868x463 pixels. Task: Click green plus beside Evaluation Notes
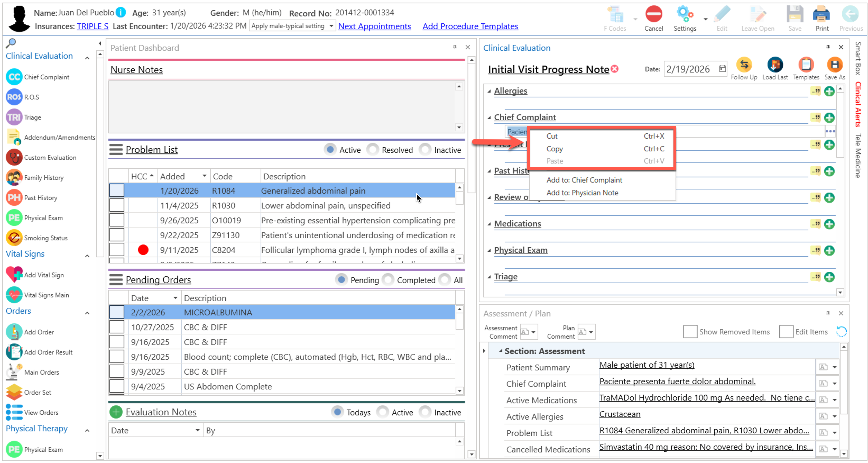pos(116,412)
